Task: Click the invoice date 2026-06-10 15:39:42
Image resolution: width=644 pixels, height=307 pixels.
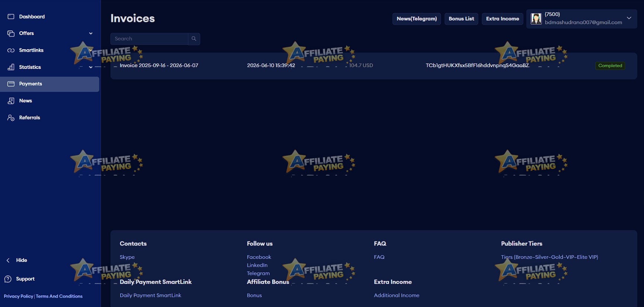Action: (x=271, y=66)
